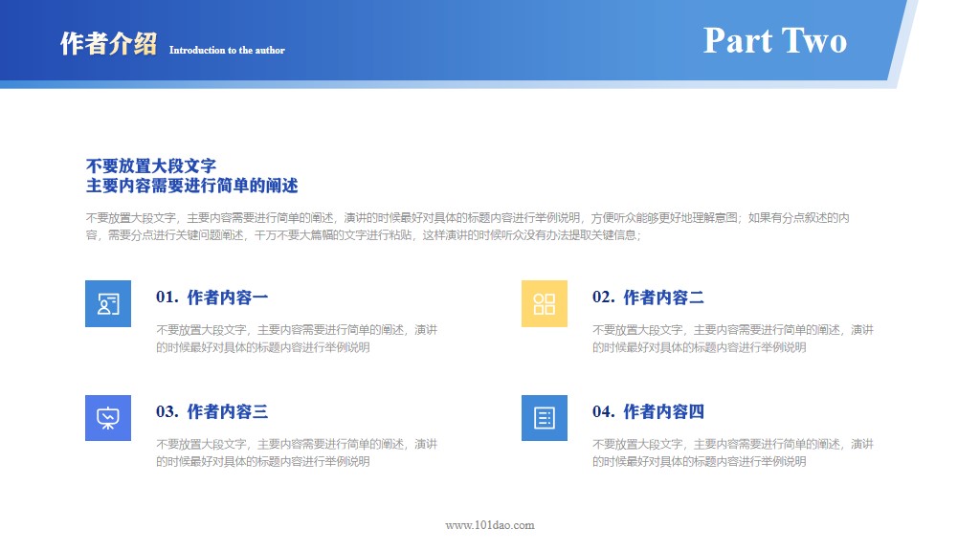The width and height of the screenshot is (980, 551).
Task: Select the Part Two header label
Action: tap(776, 40)
